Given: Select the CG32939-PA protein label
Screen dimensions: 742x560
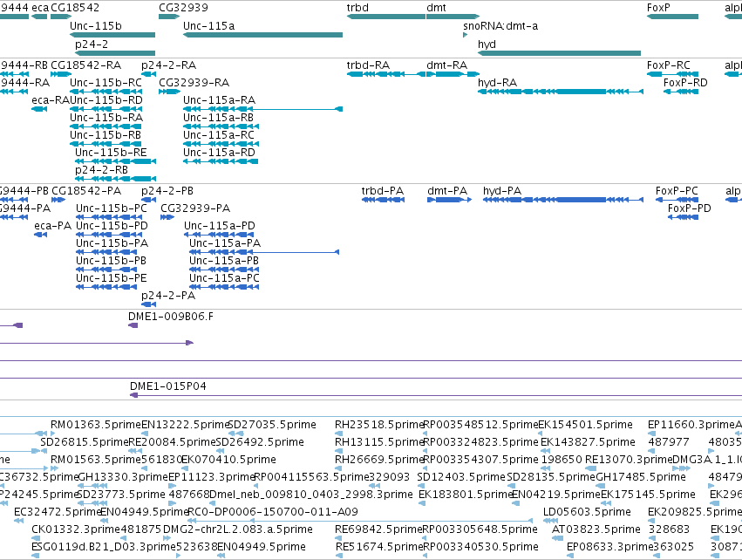Looking at the screenshot, I should tap(195, 208).
